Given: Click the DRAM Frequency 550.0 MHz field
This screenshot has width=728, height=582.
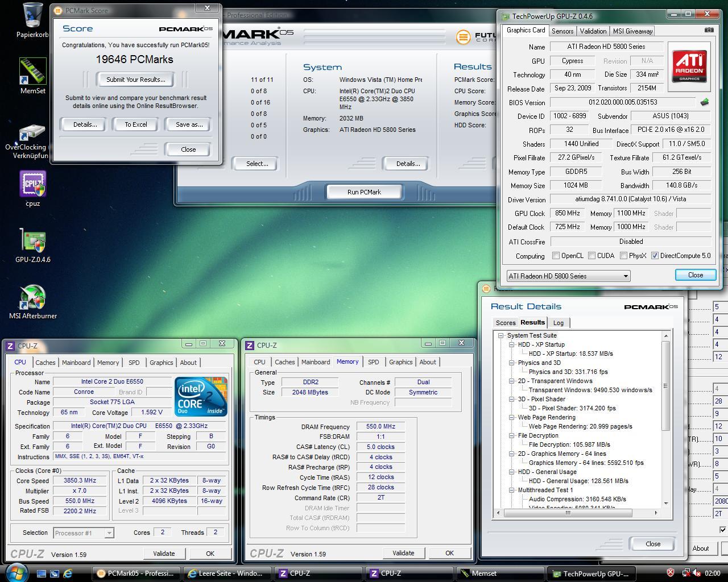Looking at the screenshot, I should coord(380,427).
